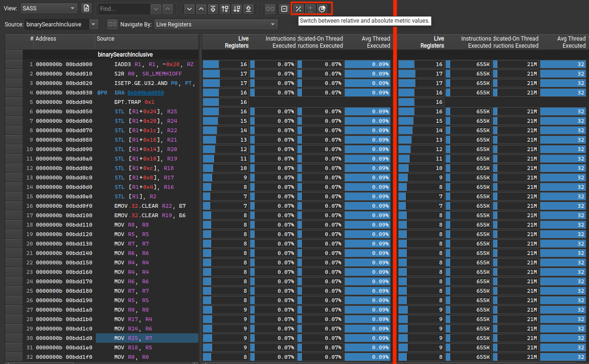589x364 pixels.
Task: Toggle the plus-minus metric value icon
Action: [310, 8]
